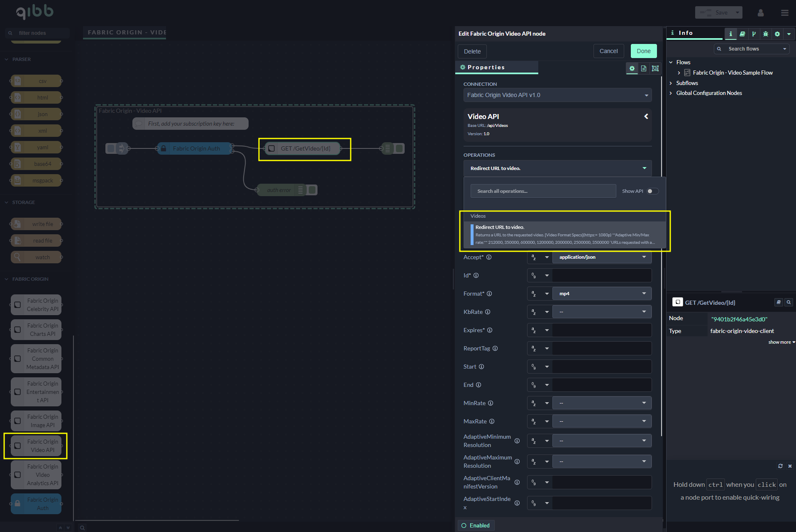Open the Configuration nodes gear icon in sidebar

777,34
